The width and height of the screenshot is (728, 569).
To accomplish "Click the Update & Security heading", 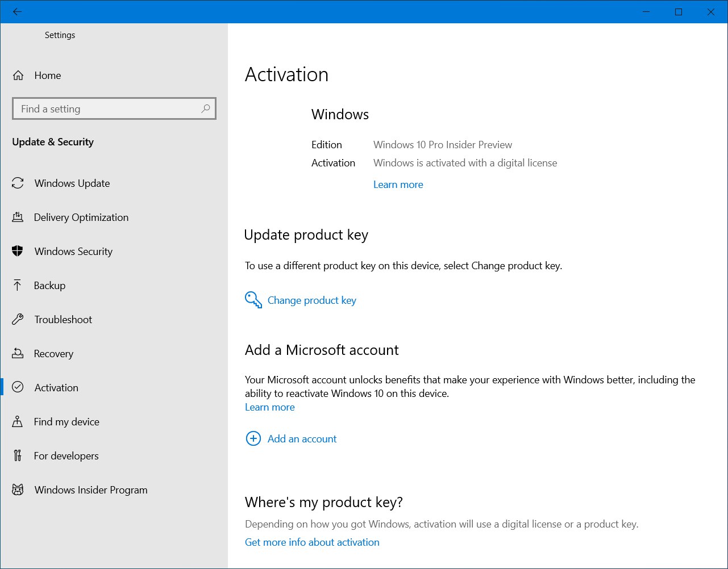I will [53, 142].
